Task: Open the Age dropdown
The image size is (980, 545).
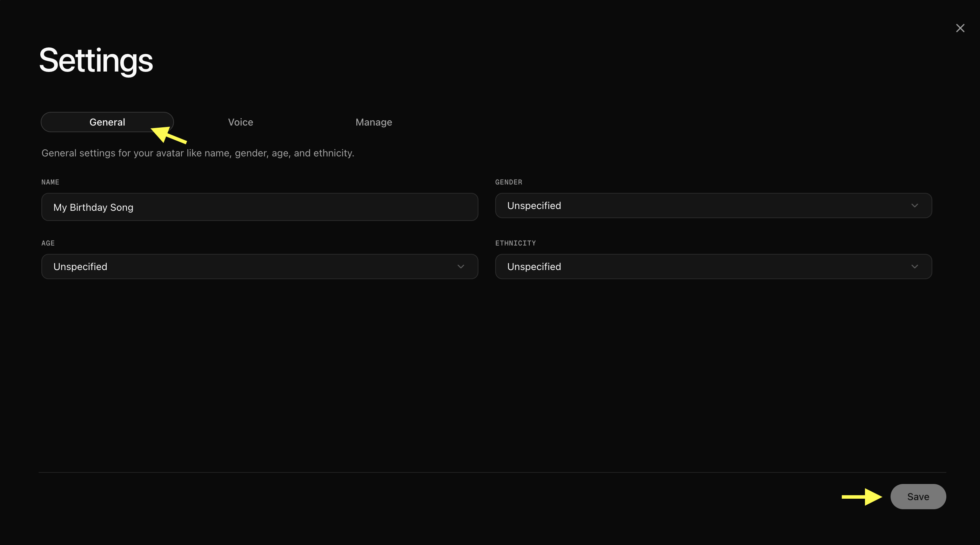Action: 260,267
